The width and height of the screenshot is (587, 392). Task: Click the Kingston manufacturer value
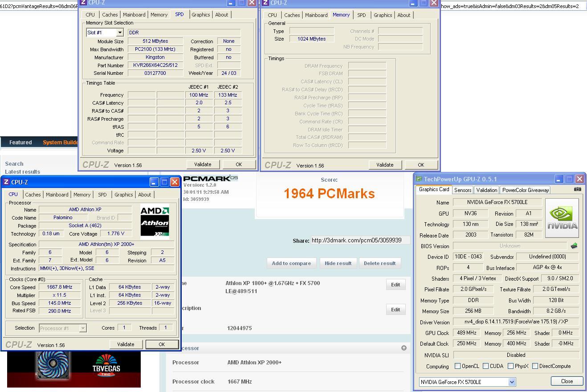[155, 57]
